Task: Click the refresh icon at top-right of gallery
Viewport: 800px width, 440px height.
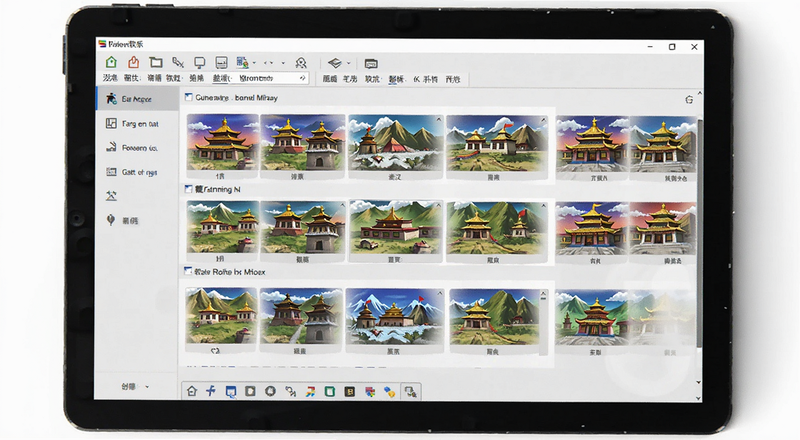Action: pos(689,100)
